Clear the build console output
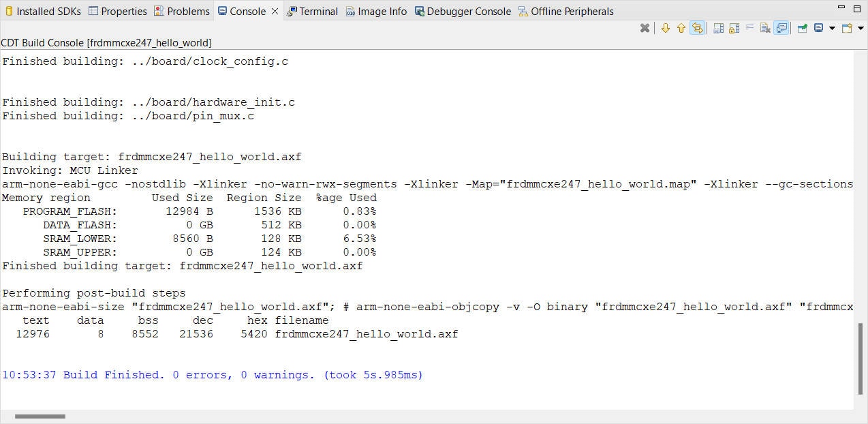868x424 pixels. point(765,29)
